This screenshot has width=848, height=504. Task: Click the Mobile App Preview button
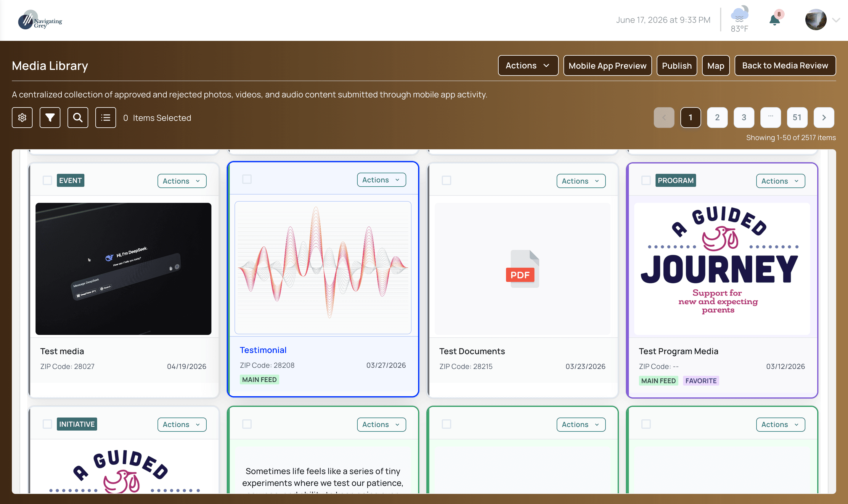coord(608,65)
